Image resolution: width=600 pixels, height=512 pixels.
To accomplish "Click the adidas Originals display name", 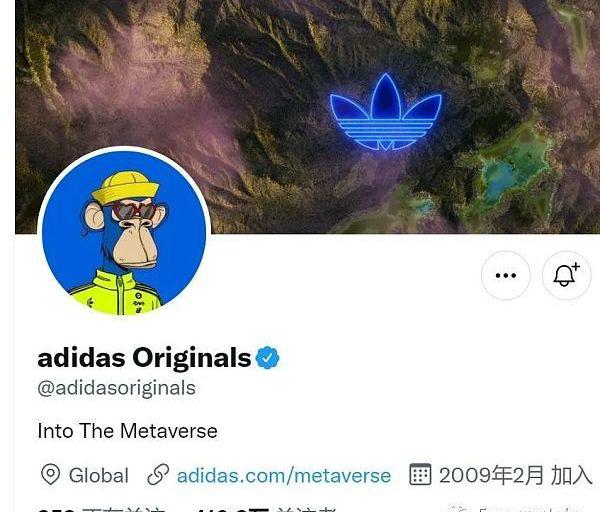I will [x=144, y=358].
